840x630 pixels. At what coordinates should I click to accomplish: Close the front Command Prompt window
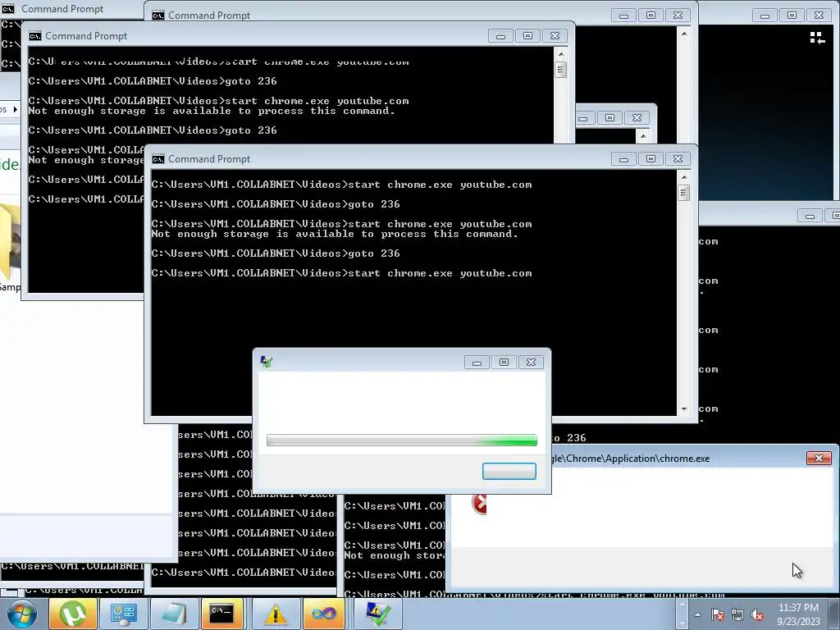[x=678, y=158]
